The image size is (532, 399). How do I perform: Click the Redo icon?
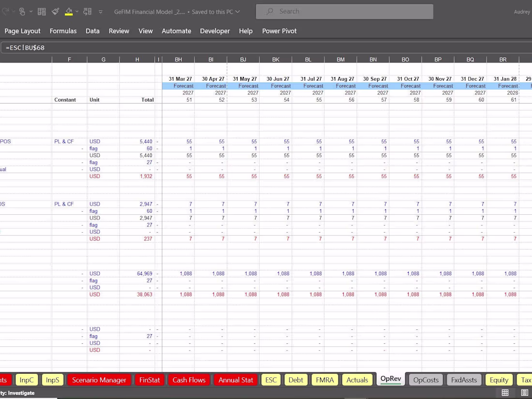6,11
